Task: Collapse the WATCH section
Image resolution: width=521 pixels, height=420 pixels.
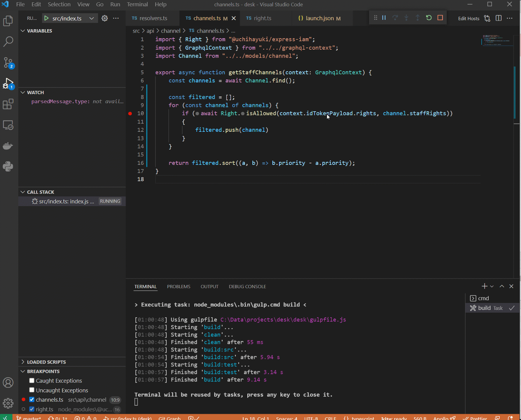Action: coord(22,92)
